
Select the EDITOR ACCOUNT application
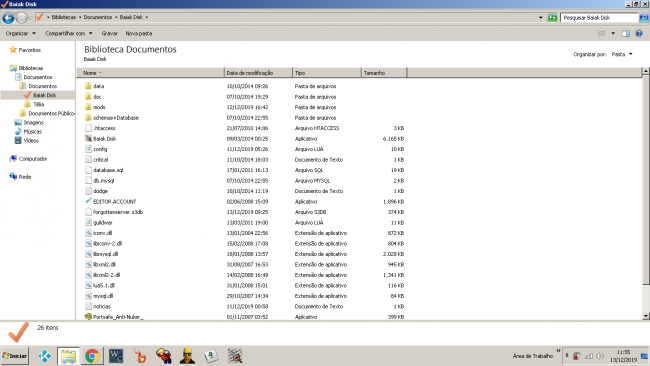pyautogui.click(x=114, y=202)
